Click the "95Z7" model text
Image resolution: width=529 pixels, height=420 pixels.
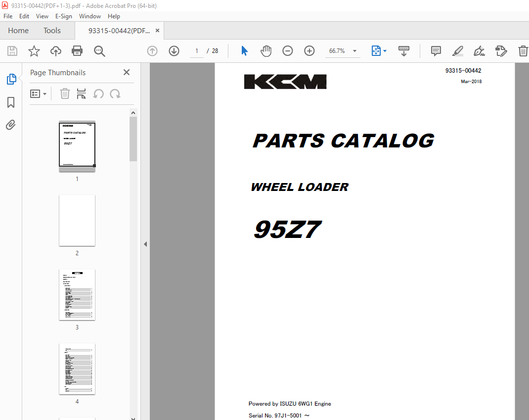(287, 230)
